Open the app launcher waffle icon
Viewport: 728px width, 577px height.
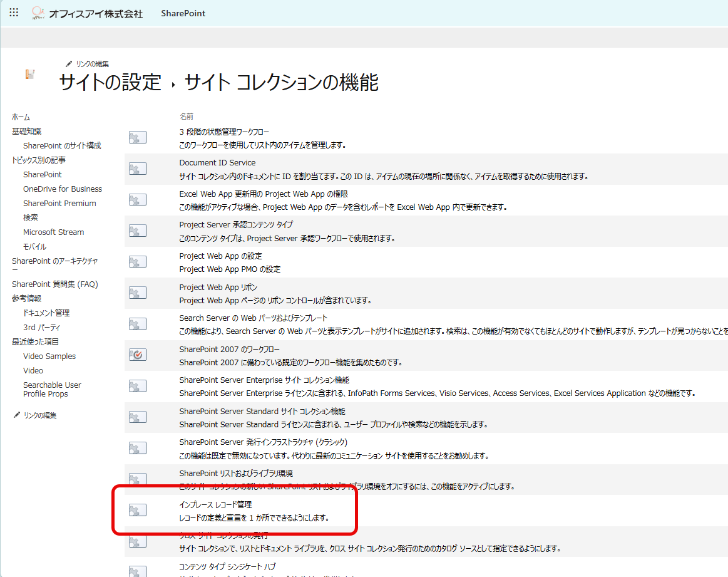14,13
